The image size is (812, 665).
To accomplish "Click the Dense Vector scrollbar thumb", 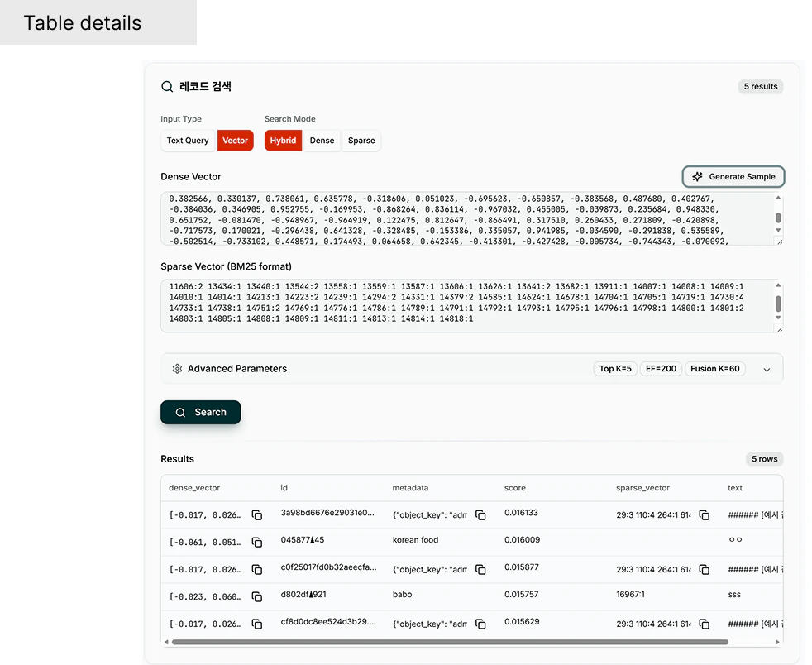I will [778, 218].
